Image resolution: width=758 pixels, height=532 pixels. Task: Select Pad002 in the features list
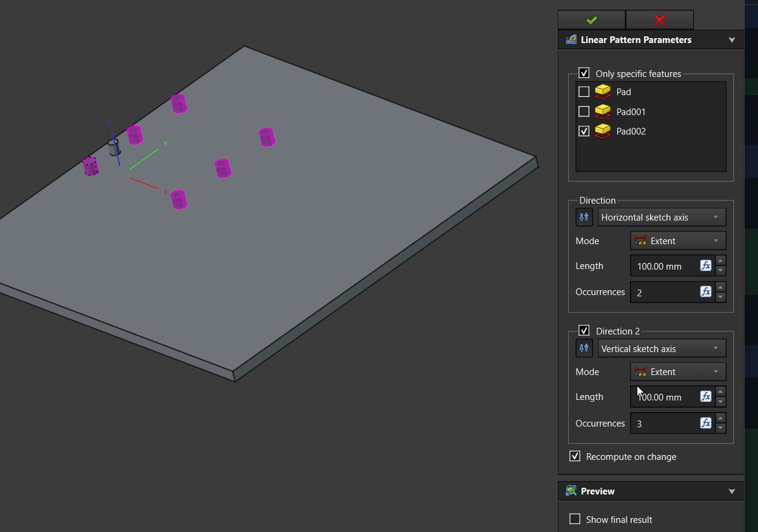coord(631,131)
